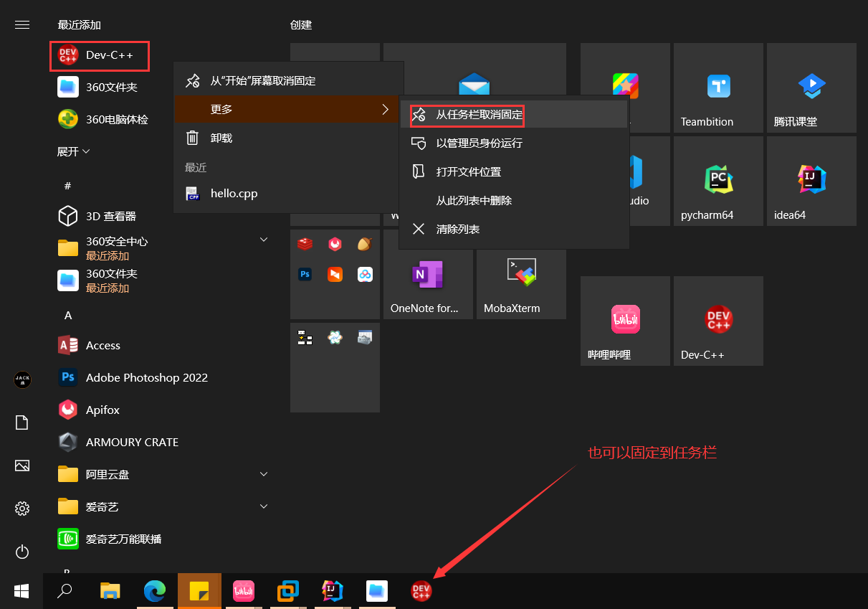
Task: Click the Power button icon
Action: point(22,552)
